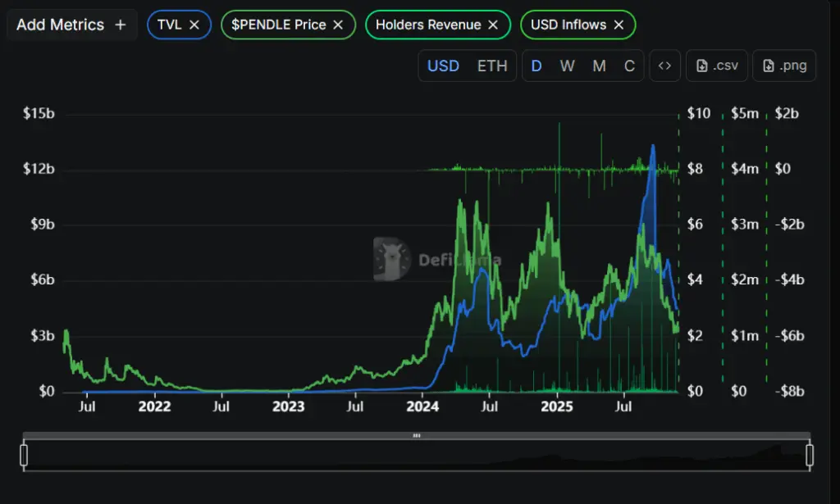This screenshot has height=504, width=840.
Task: Click the center grip atop the range slider
Action: [x=417, y=436]
